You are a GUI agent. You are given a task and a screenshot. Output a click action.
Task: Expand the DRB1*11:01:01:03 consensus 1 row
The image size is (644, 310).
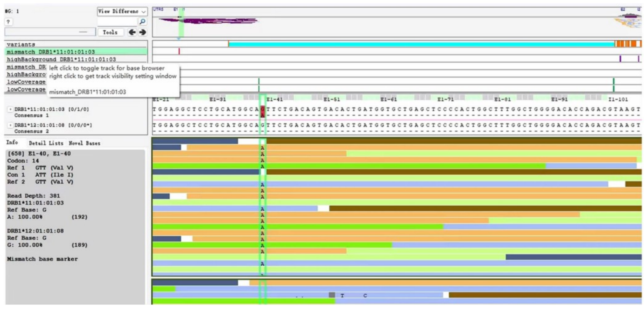coord(10,109)
